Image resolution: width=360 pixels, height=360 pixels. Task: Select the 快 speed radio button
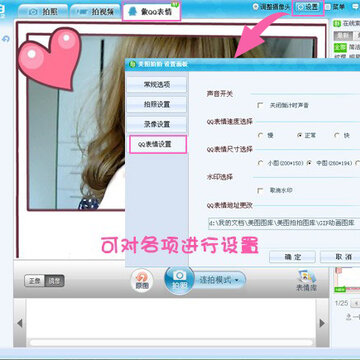coord(337,135)
